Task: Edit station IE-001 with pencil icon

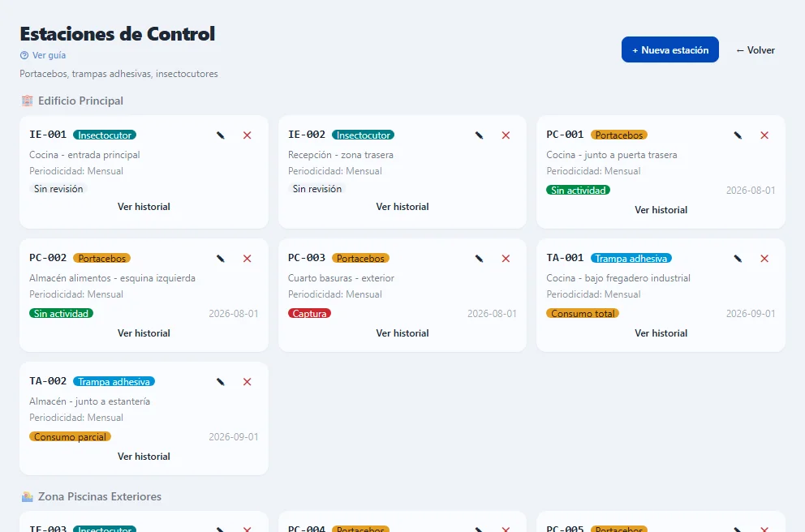Action: coord(221,135)
